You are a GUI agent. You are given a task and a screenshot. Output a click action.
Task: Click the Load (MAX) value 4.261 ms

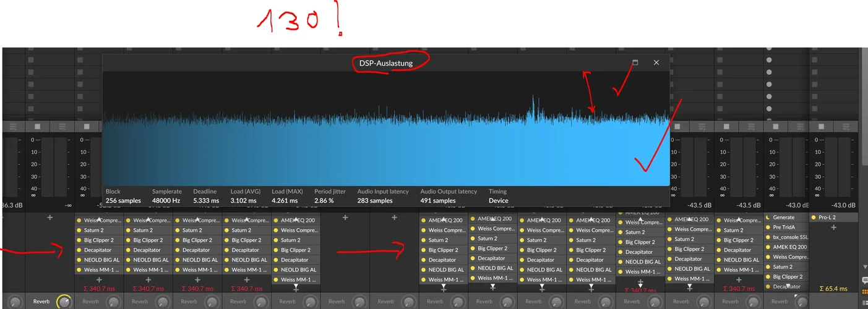[285, 200]
